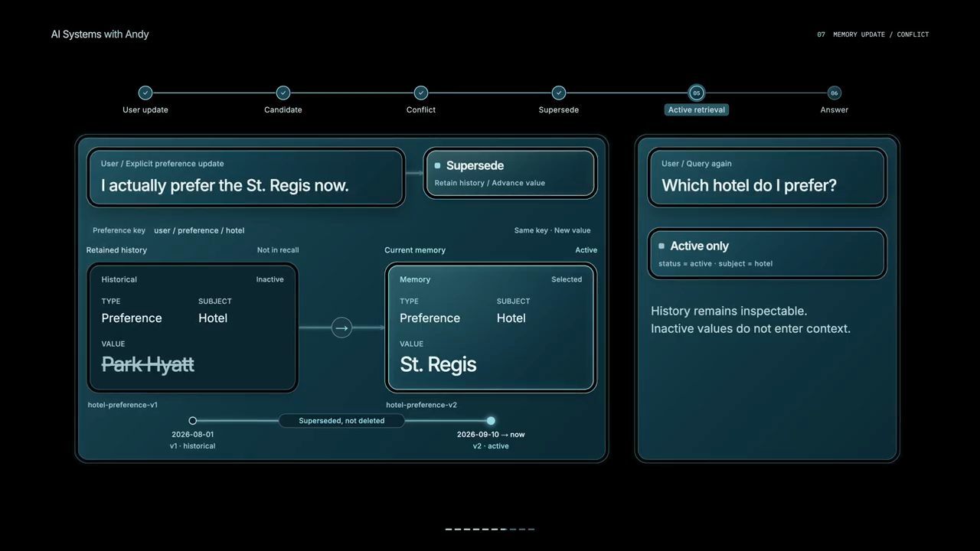980x551 pixels.
Task: Select the Active retrieval step label
Action: (x=696, y=109)
